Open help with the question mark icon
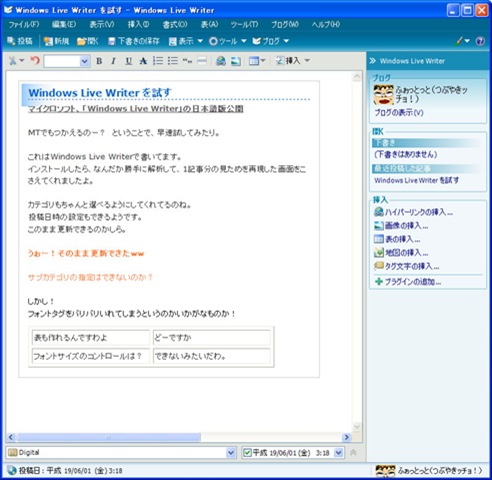This screenshot has height=480, width=492. (x=480, y=41)
